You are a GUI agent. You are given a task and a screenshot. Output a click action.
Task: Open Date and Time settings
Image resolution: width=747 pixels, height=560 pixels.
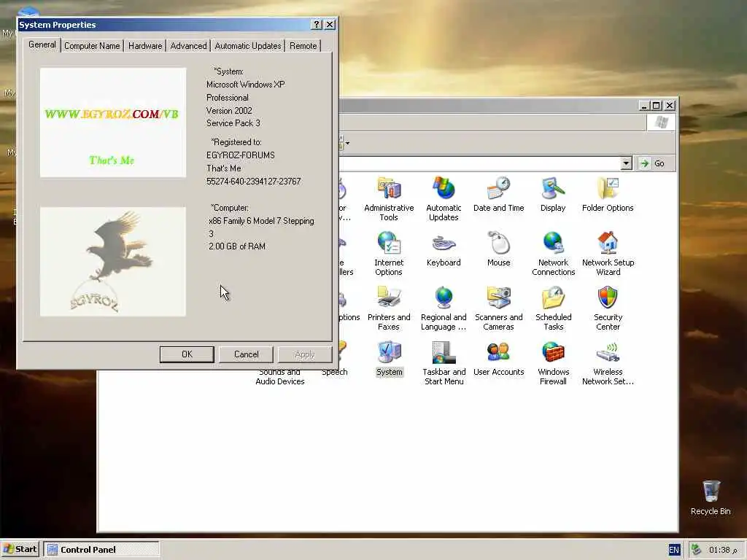pos(498,194)
